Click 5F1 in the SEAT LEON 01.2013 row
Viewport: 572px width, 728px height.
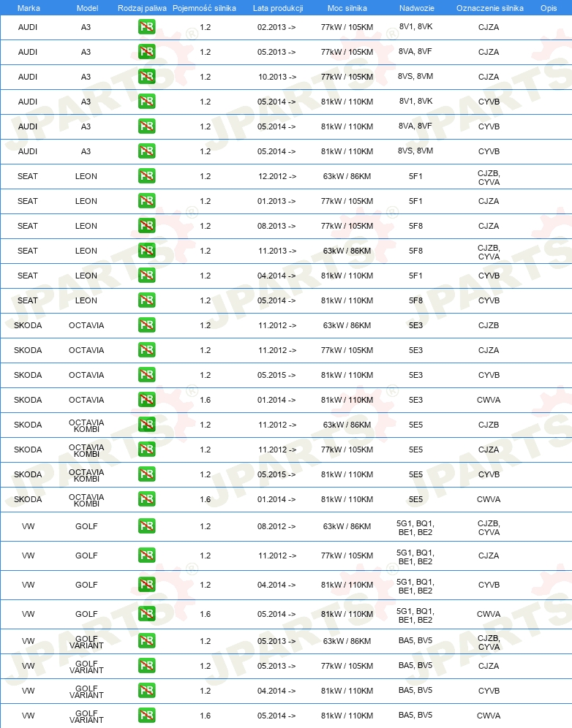click(x=415, y=201)
